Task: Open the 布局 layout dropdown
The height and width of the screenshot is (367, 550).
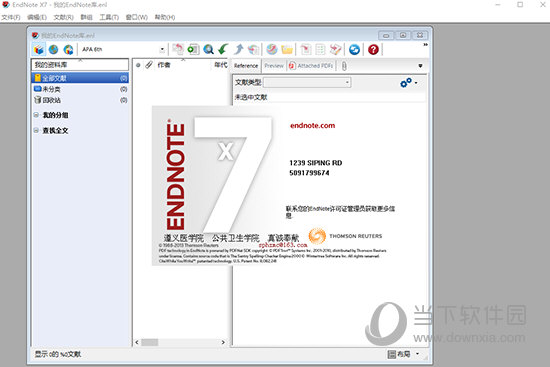Action: click(x=403, y=354)
